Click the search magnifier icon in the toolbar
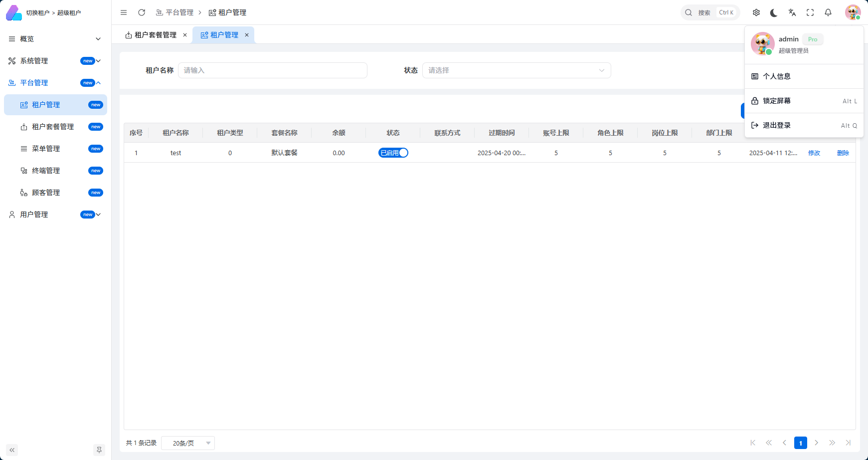The width and height of the screenshot is (868, 460). pyautogui.click(x=689, y=12)
